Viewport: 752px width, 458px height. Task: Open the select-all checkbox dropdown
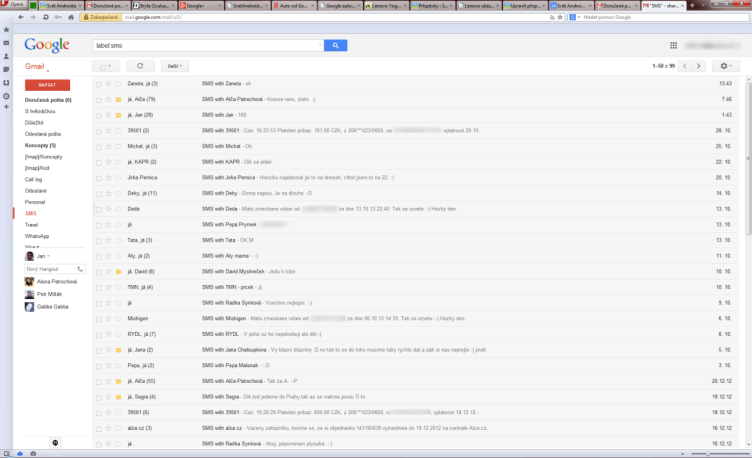[x=106, y=66]
